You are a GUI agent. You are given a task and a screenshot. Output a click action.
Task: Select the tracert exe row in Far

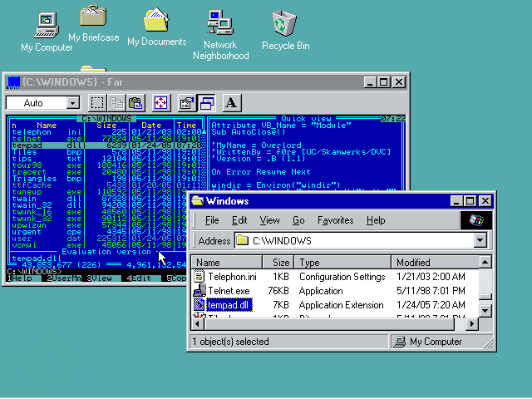pyautogui.click(x=106, y=172)
